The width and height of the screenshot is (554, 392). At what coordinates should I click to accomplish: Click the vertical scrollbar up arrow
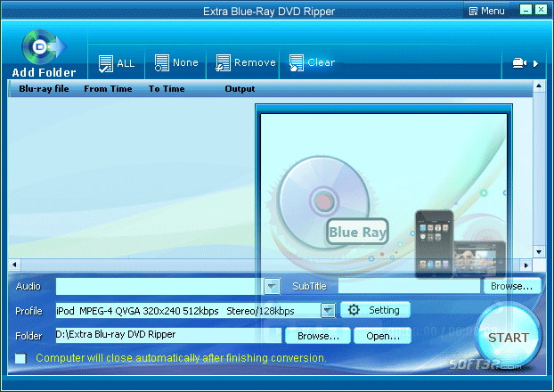(539, 86)
